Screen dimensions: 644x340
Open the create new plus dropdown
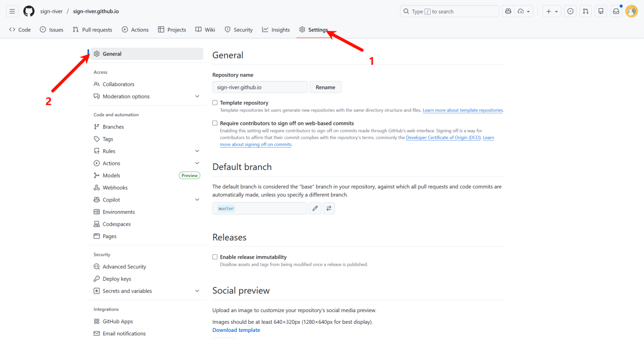click(x=552, y=11)
